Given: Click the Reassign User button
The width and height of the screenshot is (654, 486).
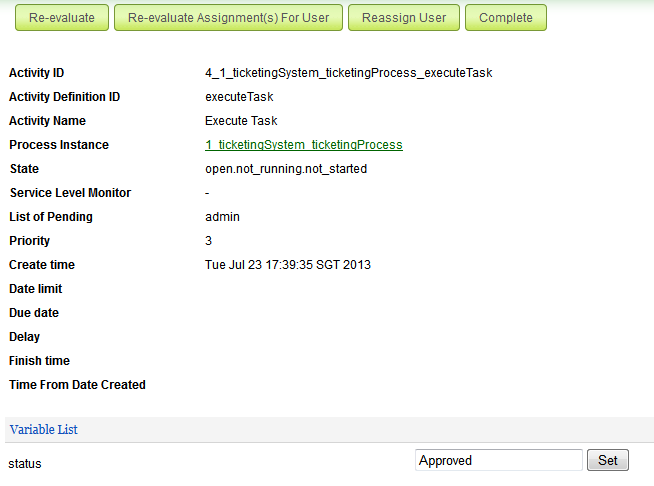Looking at the screenshot, I should 404,18.
